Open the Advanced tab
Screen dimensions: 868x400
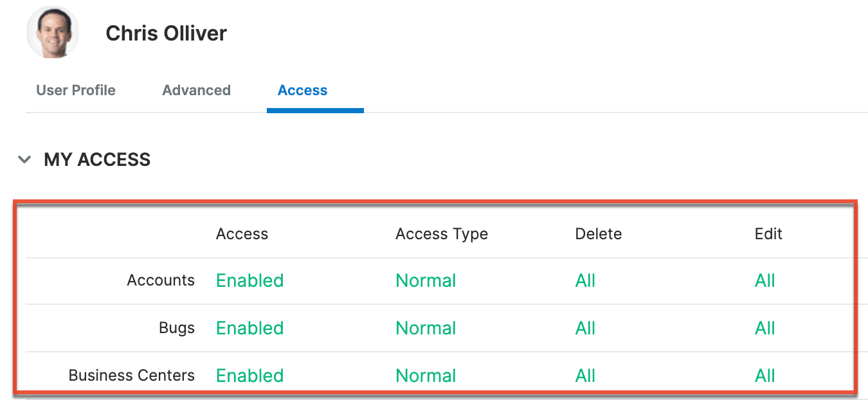pos(196,91)
